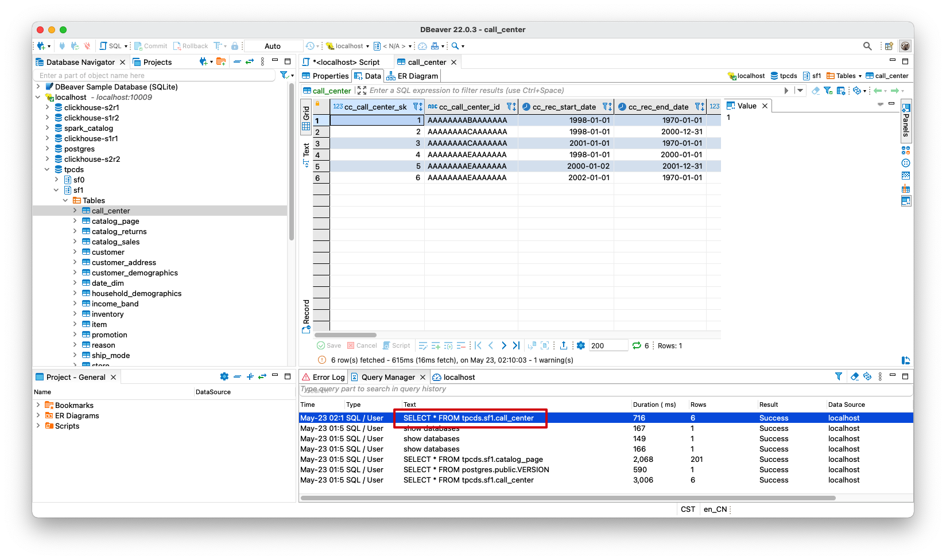The image size is (946, 560).
Task: Apply the filter expression with the play arrow
Action: click(786, 91)
